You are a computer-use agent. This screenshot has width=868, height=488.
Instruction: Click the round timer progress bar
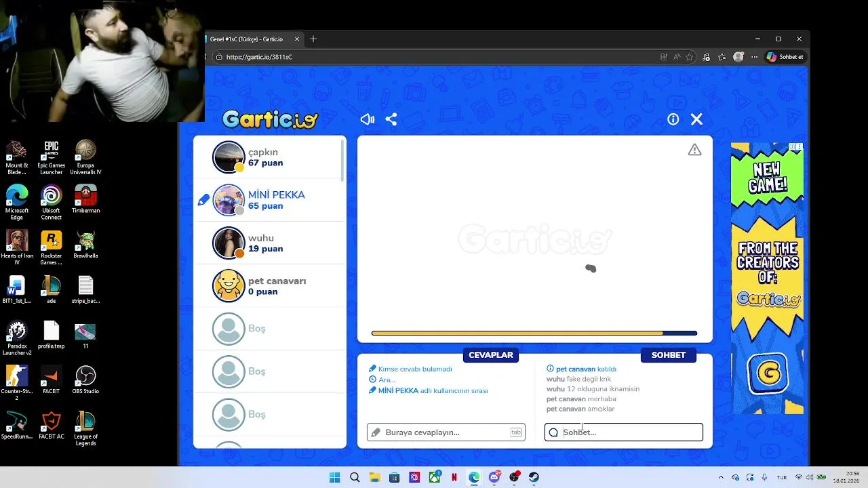(x=534, y=333)
